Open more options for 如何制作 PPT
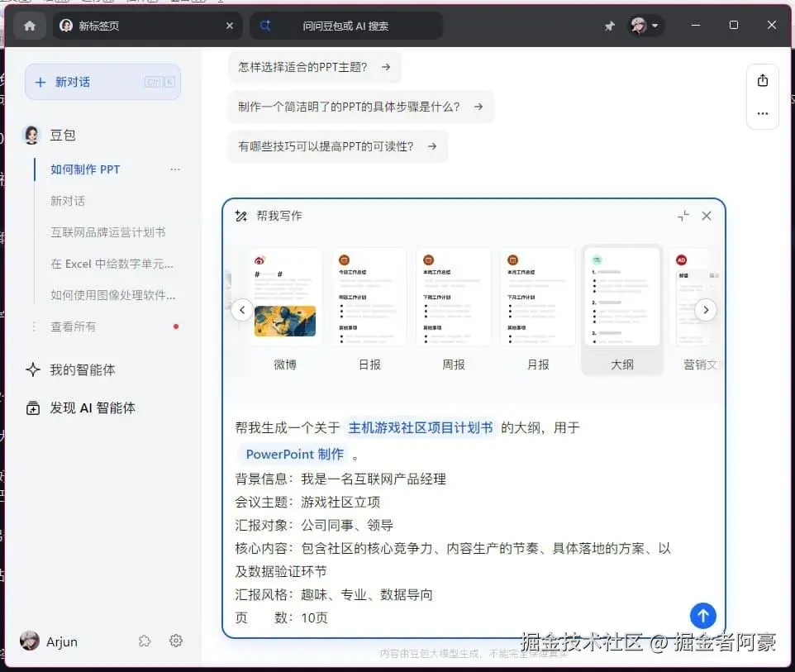The width and height of the screenshot is (795, 672). click(x=175, y=169)
